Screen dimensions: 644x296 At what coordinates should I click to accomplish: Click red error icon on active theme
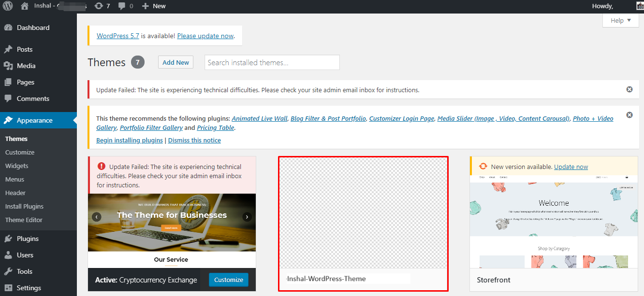point(101,167)
